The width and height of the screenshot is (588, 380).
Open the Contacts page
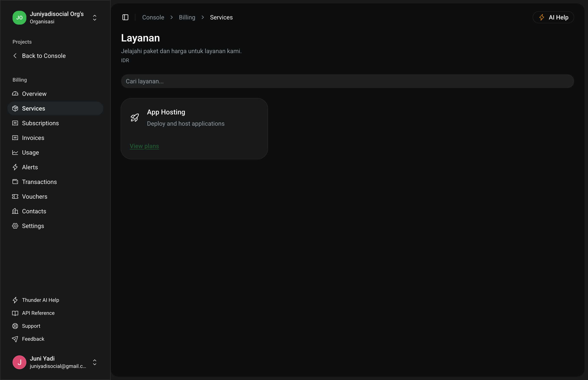[55, 211]
